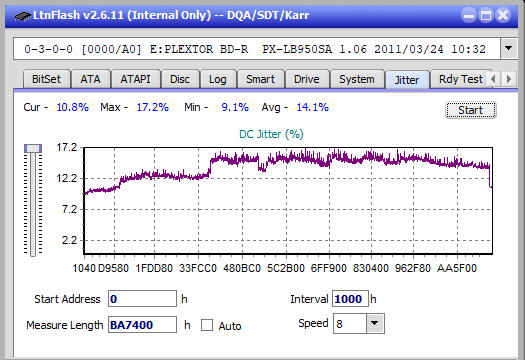Minimize the LtnFlash window
The image size is (525, 360).
coord(469,15)
